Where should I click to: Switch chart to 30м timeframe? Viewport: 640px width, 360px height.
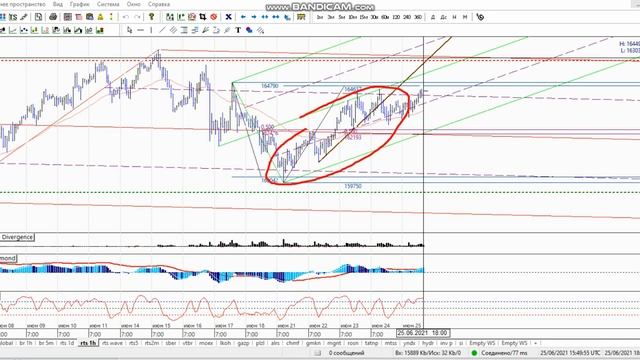click(x=374, y=17)
